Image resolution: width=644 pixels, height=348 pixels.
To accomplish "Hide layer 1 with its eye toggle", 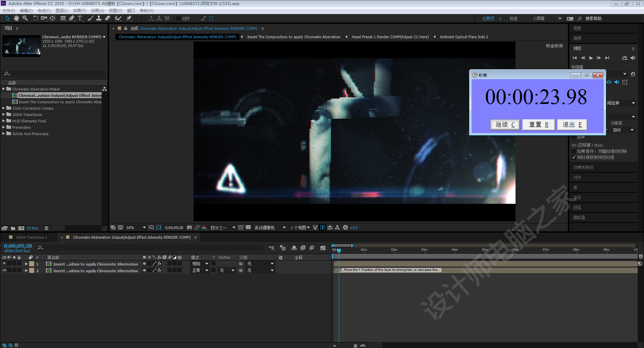I will tap(4, 264).
